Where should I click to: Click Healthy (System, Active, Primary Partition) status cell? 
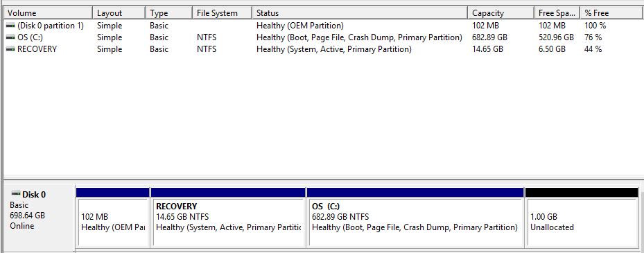click(x=334, y=49)
